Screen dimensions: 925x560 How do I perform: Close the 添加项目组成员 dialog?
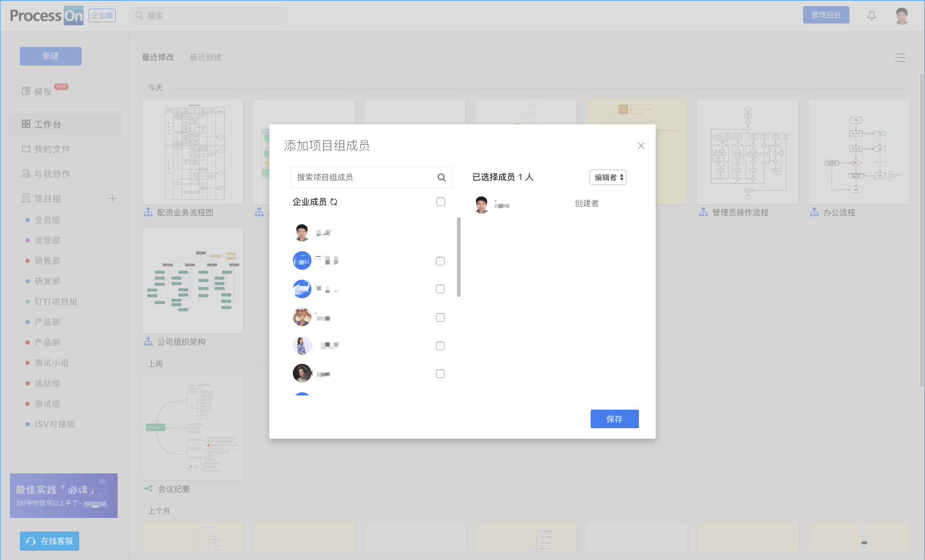coord(641,146)
